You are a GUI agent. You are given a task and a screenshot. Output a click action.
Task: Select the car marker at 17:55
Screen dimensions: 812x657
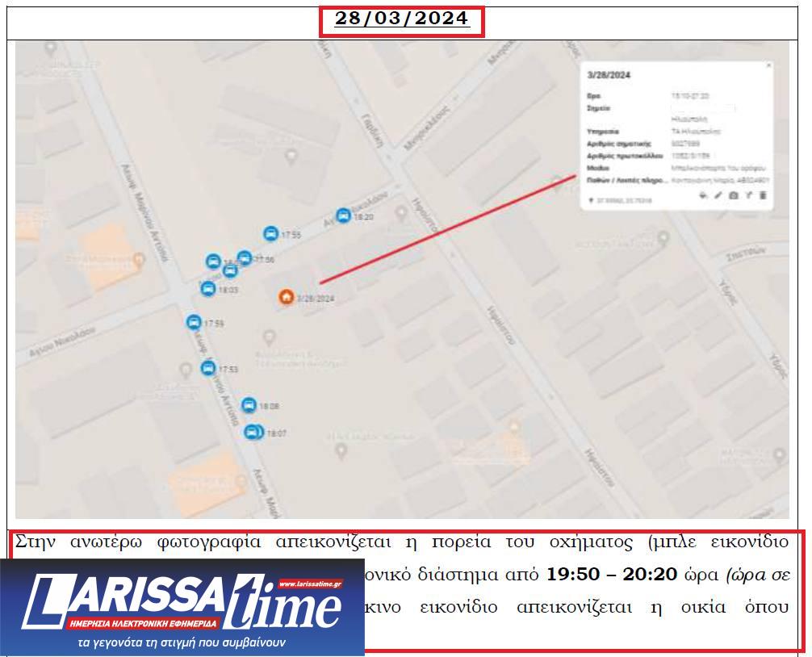[x=270, y=234]
